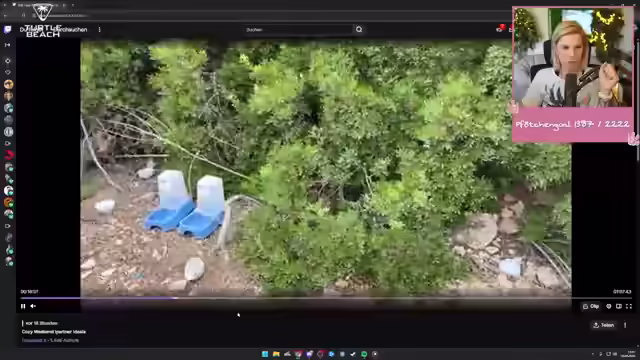Share the video via Teilen button
Viewport: 640px width, 360px height.
click(603, 325)
